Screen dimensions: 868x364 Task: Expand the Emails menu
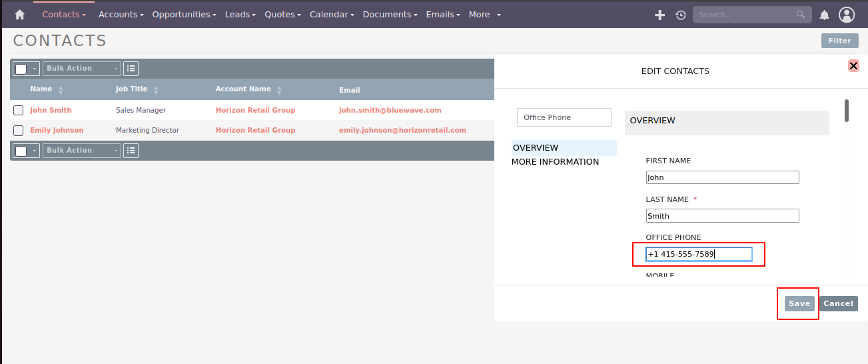point(444,14)
